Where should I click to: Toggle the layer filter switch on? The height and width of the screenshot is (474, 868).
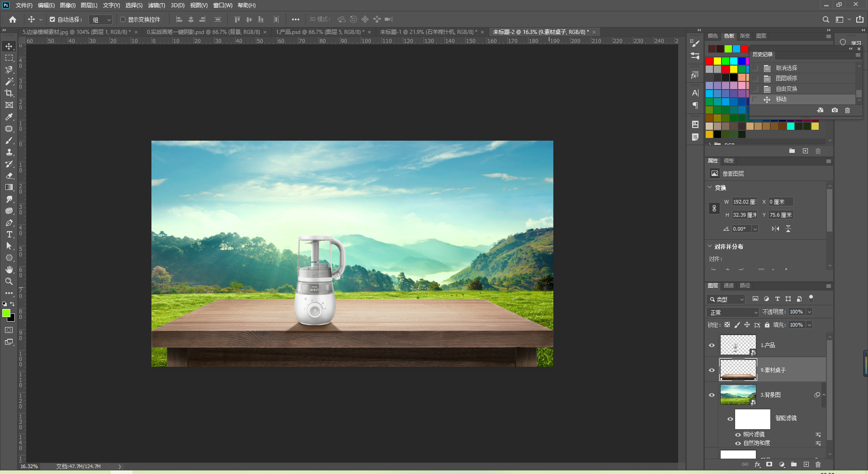tap(811, 299)
